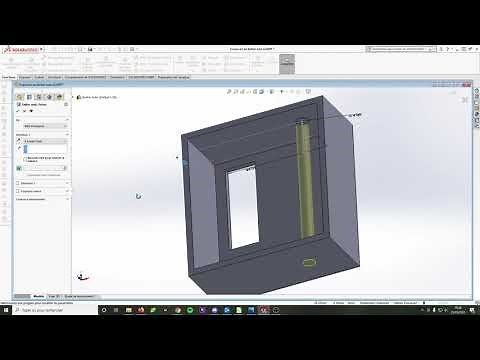The image size is (480, 360).
Task: Expand the Direction 2 section
Action: coord(67,183)
